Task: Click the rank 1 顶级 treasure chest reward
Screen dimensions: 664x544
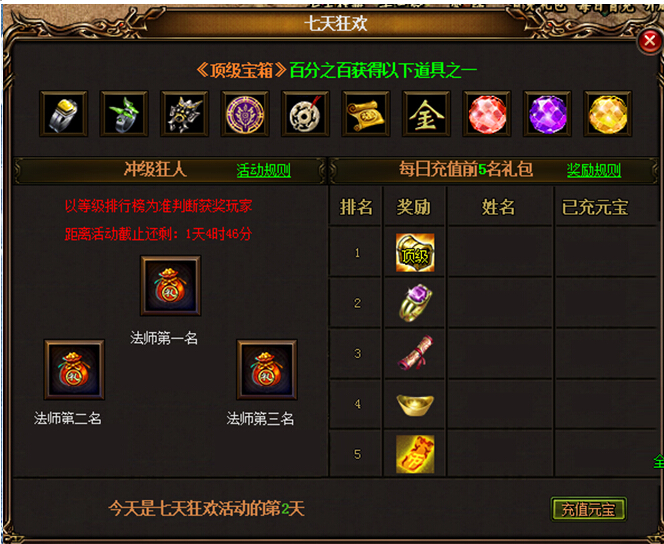Action: pos(415,253)
